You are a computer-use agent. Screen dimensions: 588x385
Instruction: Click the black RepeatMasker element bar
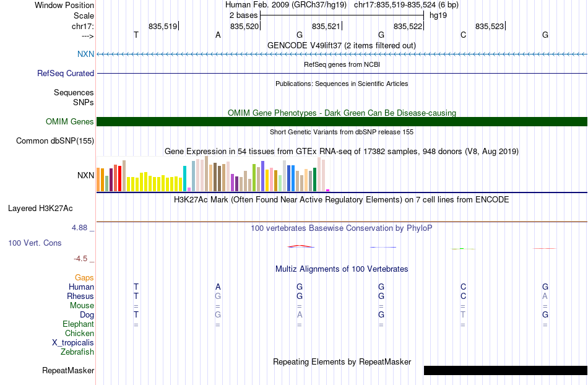(506, 370)
